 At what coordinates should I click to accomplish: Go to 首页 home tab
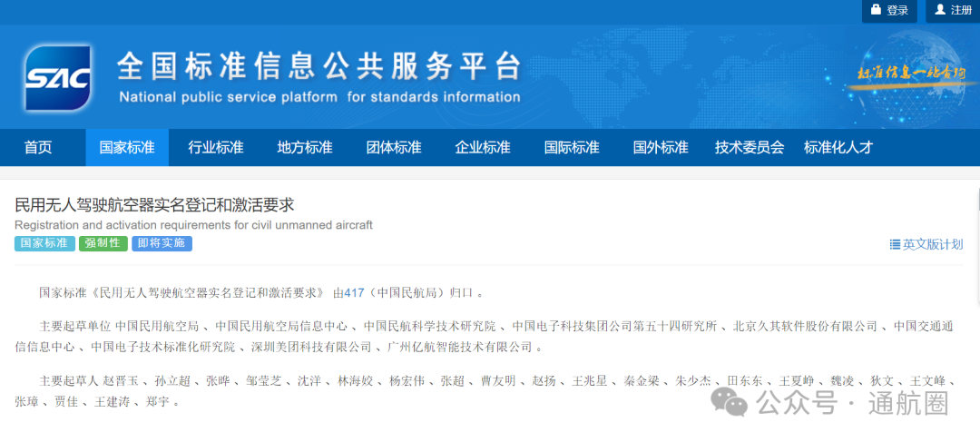tap(38, 148)
